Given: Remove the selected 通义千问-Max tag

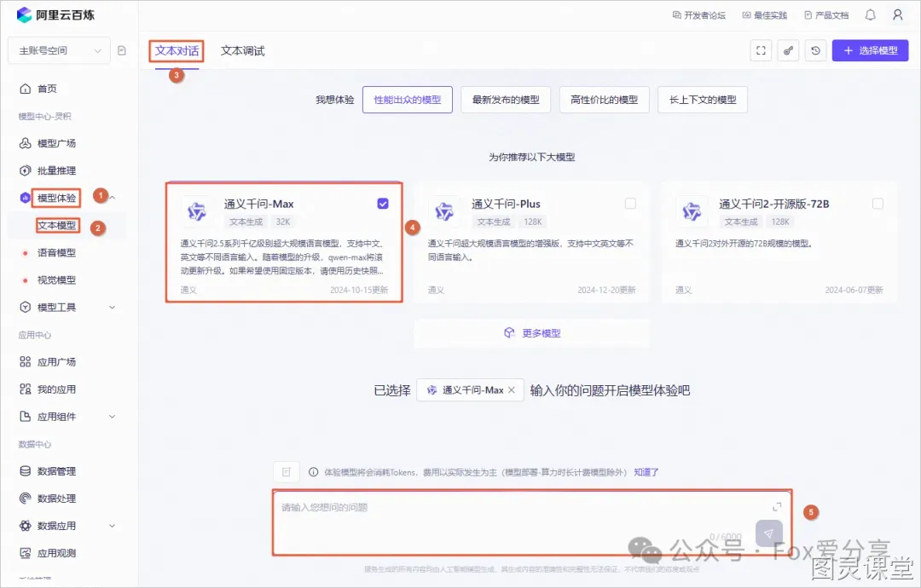Looking at the screenshot, I should (x=511, y=390).
